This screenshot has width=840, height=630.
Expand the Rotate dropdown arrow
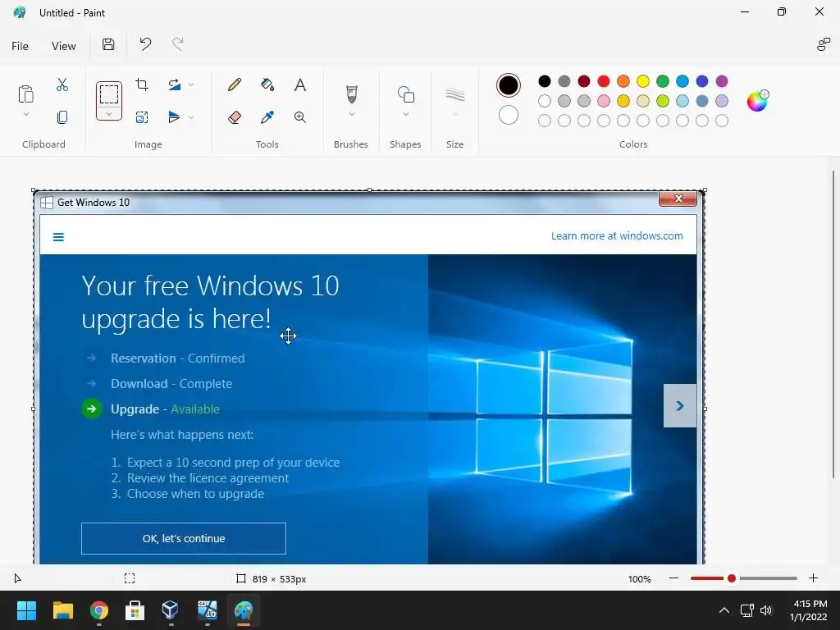click(191, 84)
